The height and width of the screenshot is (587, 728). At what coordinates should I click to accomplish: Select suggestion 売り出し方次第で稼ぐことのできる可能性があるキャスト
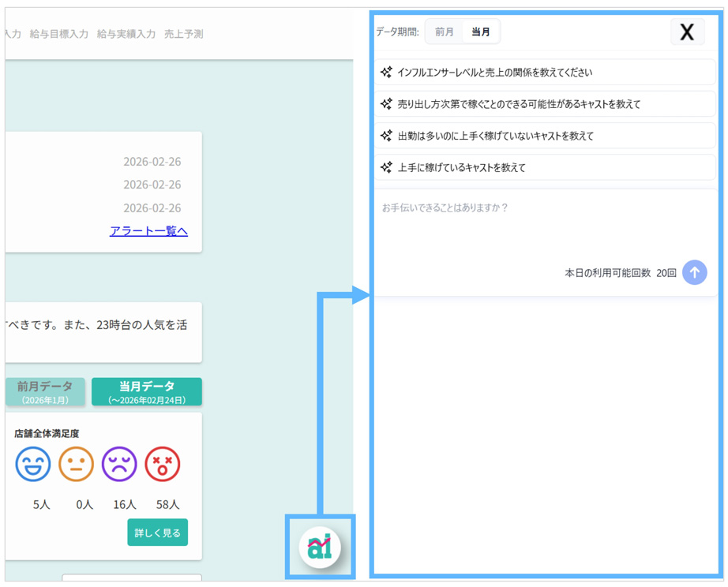point(519,104)
